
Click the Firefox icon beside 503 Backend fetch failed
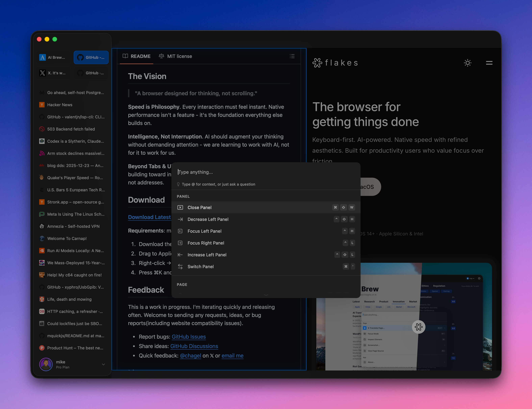click(42, 129)
